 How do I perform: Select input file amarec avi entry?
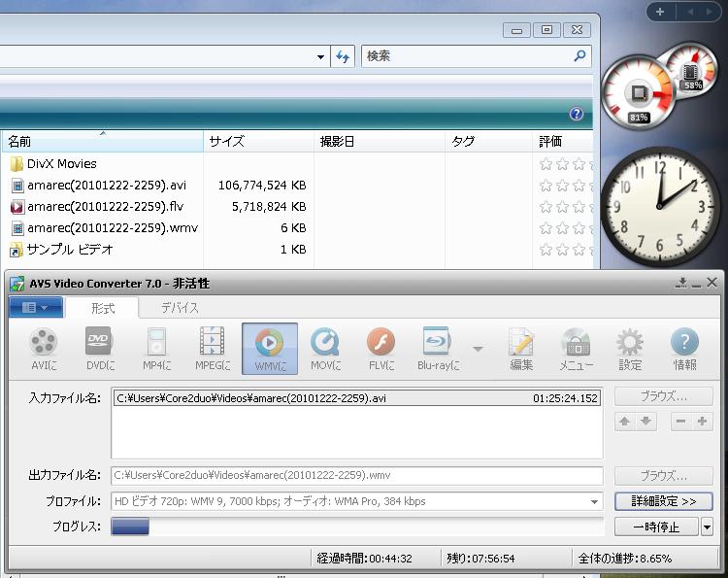point(356,398)
